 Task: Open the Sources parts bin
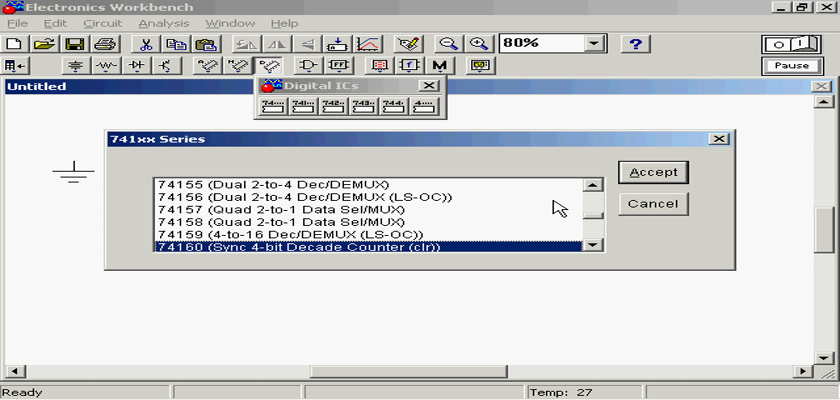(x=76, y=66)
